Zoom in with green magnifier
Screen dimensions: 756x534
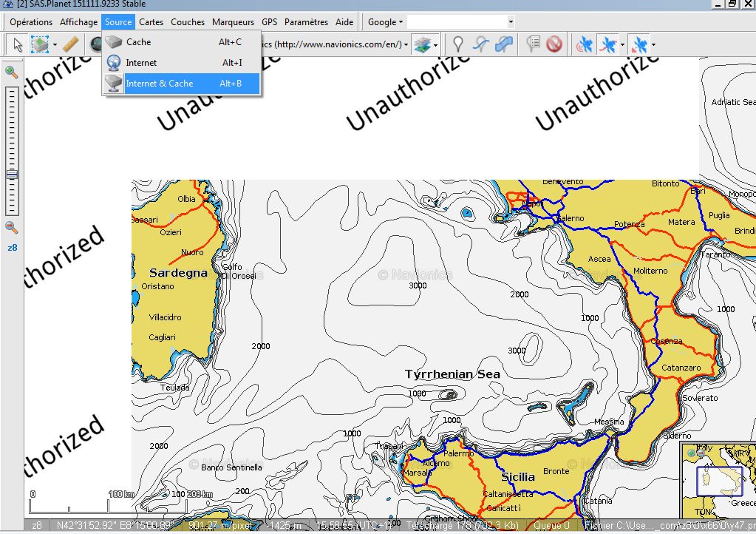[12, 72]
